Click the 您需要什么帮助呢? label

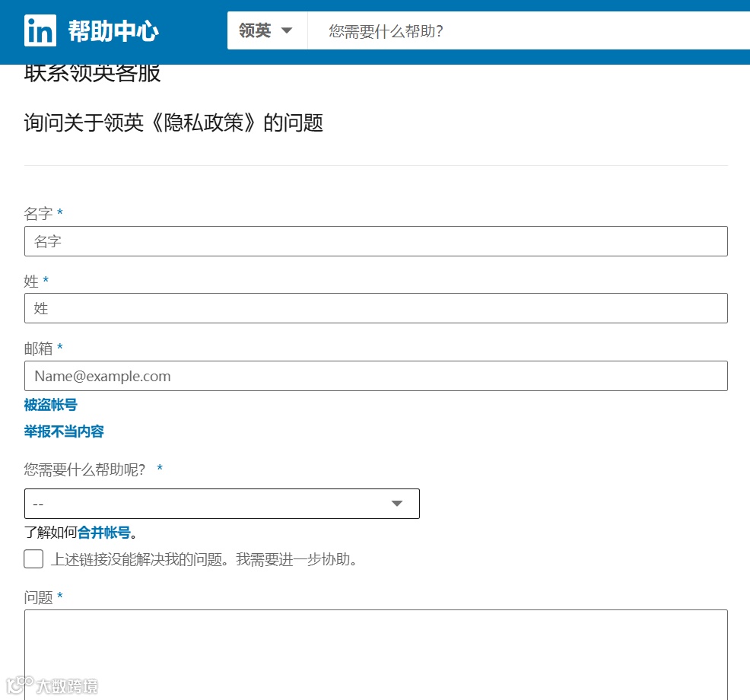(84, 469)
